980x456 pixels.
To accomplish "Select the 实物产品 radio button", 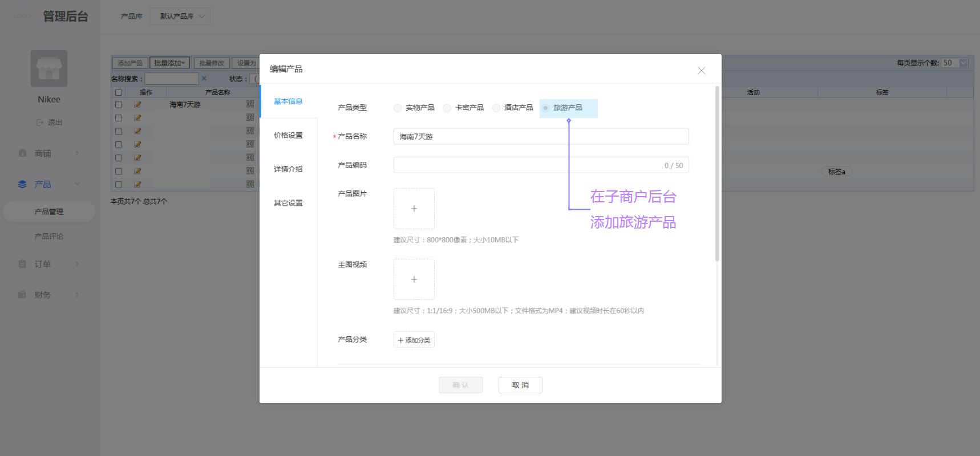I will (398, 108).
